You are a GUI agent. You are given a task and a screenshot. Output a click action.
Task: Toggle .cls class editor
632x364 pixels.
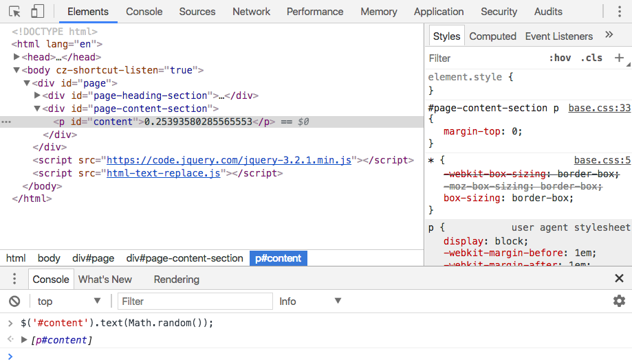591,58
